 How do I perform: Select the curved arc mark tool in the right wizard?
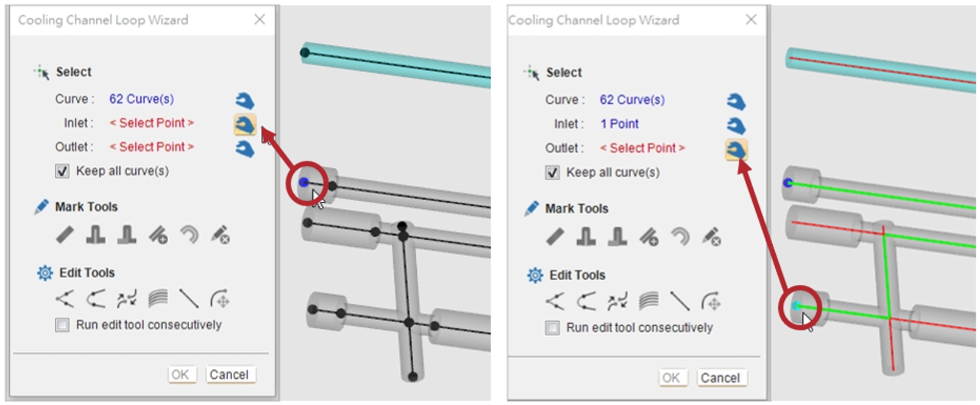click(x=680, y=237)
